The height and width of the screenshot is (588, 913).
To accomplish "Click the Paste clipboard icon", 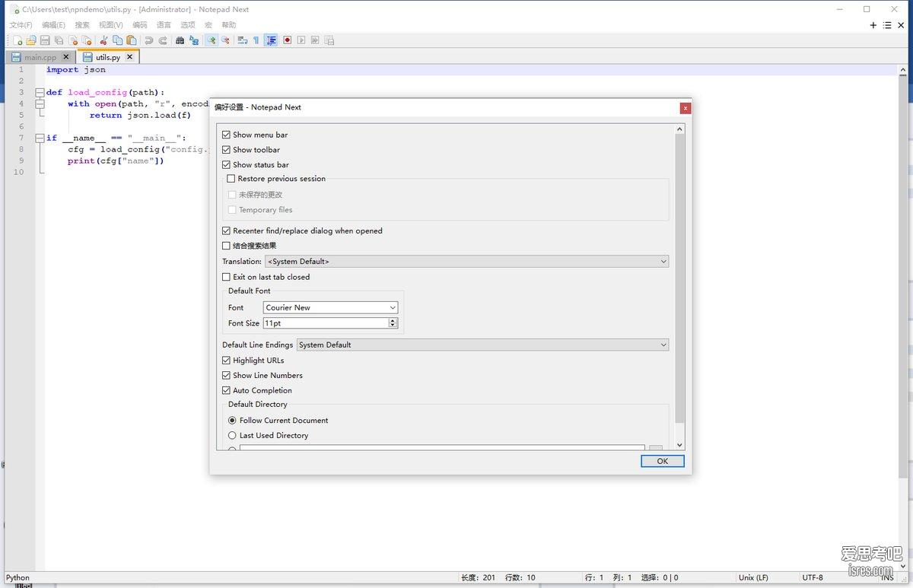I will pos(131,40).
